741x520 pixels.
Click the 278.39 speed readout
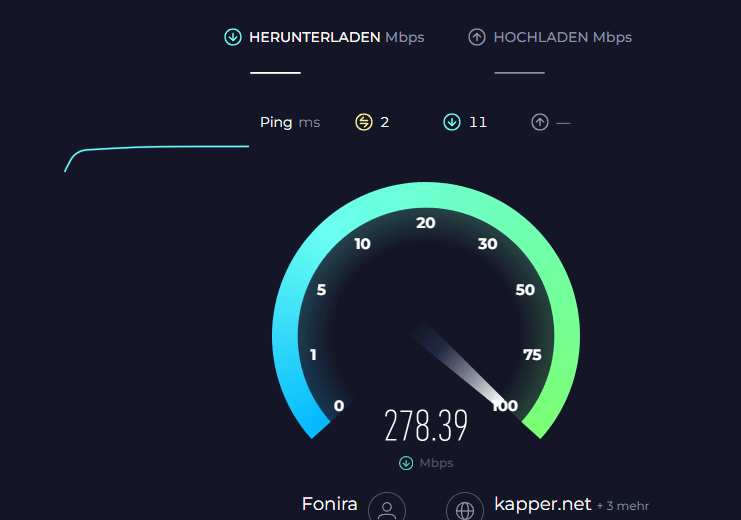[x=426, y=426]
